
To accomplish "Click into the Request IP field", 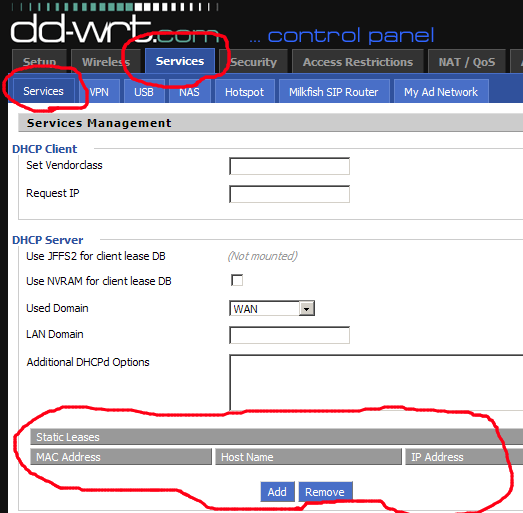I will coord(289,194).
